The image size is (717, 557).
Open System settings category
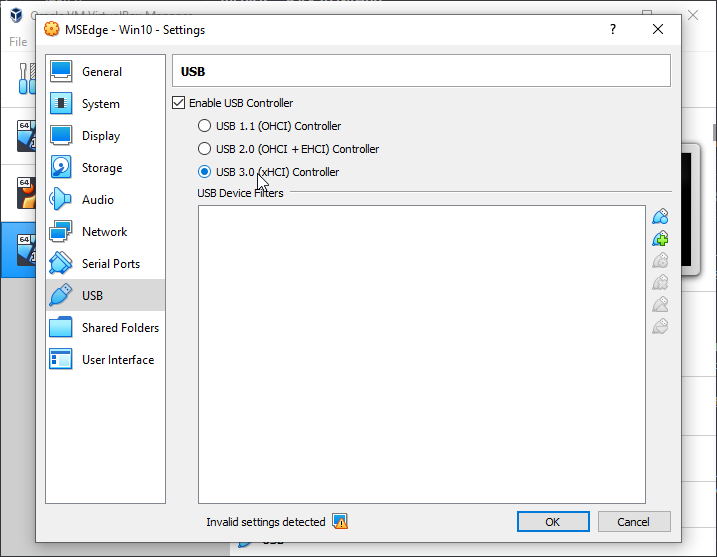click(x=100, y=104)
